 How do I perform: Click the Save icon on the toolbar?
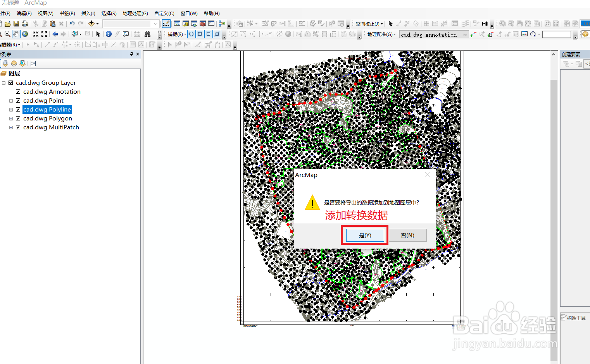click(x=16, y=24)
